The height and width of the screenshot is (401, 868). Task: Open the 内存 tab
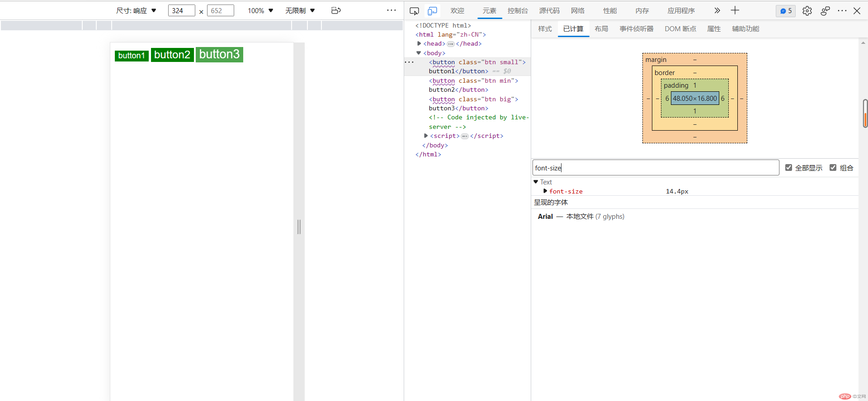[642, 10]
